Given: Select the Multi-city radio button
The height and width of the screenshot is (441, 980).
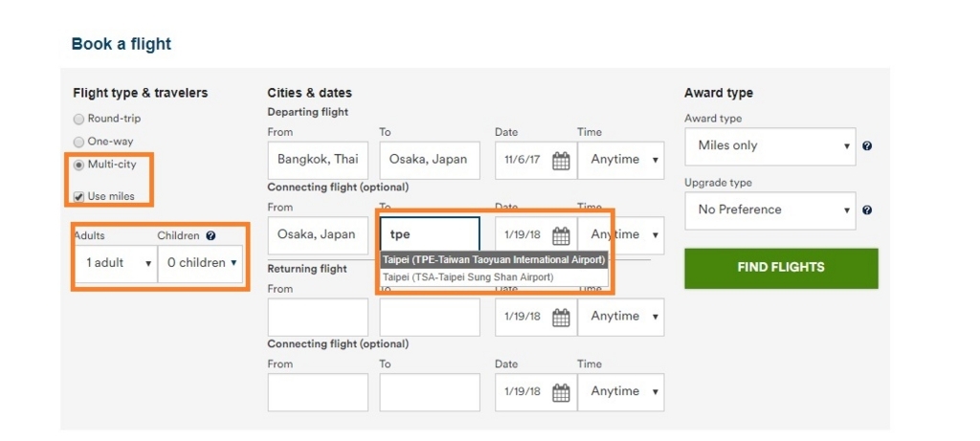Looking at the screenshot, I should click(78, 165).
